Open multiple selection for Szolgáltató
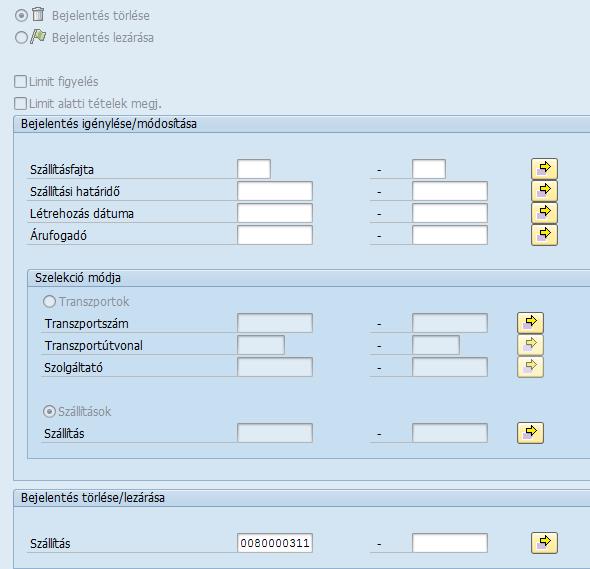This screenshot has width=590, height=569. click(530, 367)
